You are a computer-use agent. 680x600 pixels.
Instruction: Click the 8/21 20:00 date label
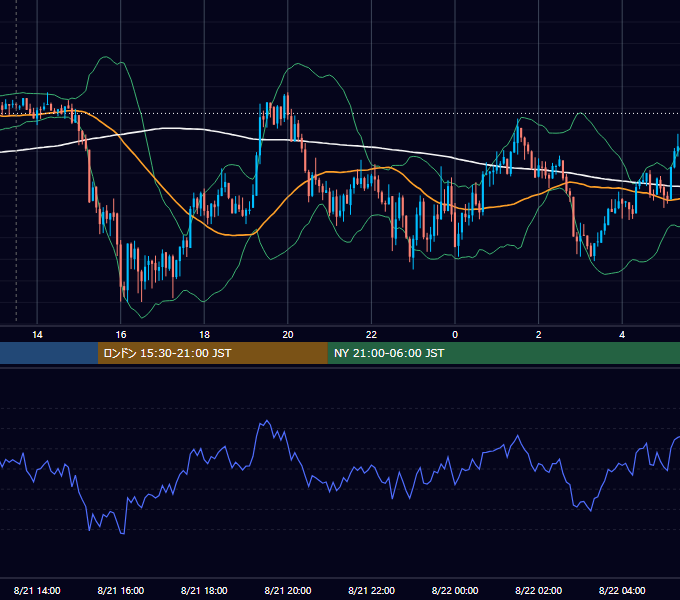(288, 590)
